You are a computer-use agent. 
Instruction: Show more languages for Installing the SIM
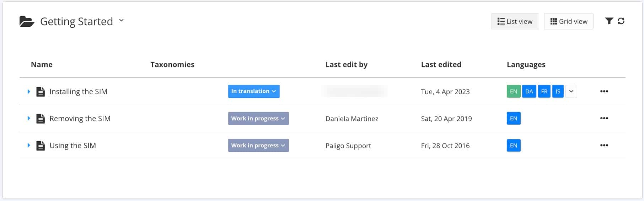[571, 91]
